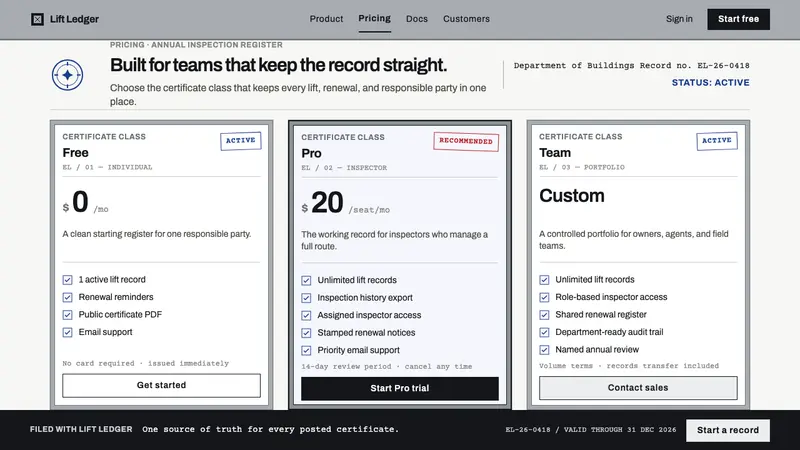The height and width of the screenshot is (450, 800).
Task: Click 'Volume terms · records transfer included'
Action: pyautogui.click(x=629, y=366)
